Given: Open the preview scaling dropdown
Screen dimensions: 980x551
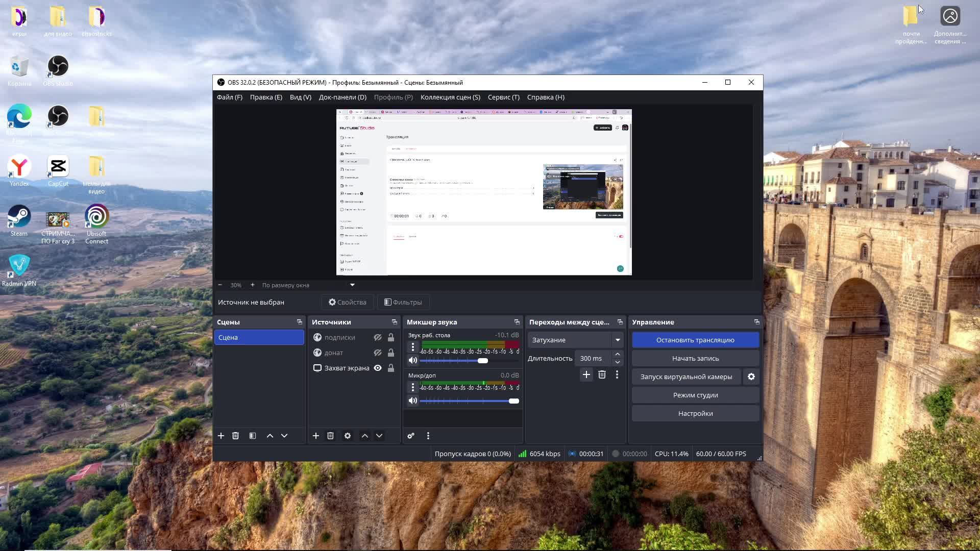Looking at the screenshot, I should pyautogui.click(x=352, y=285).
